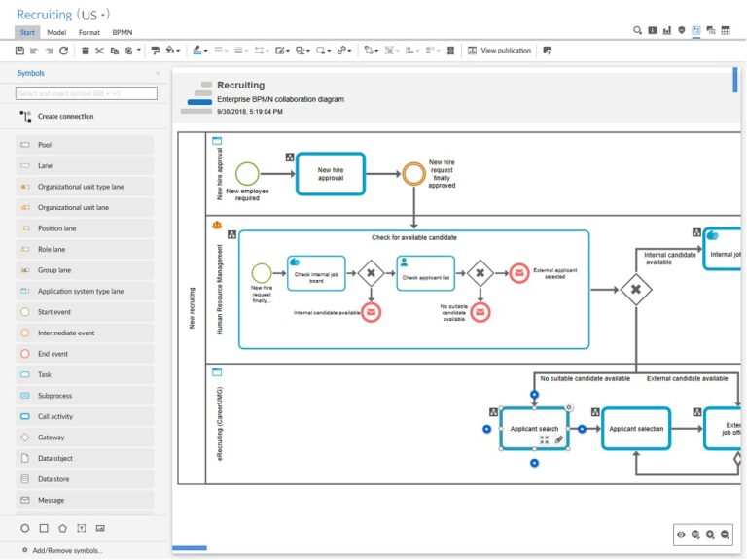Click the table grid icon at top right
Image resolution: width=747 pixels, height=560 pixels.
[x=725, y=31]
